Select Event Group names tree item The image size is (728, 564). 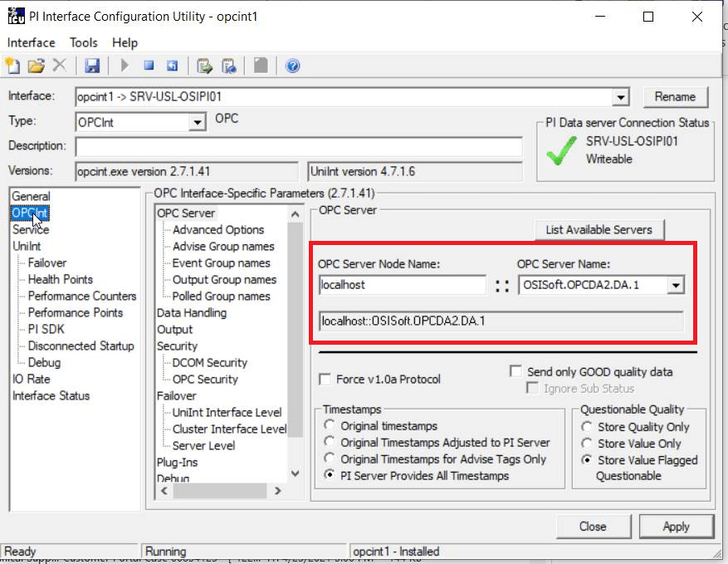(221, 263)
